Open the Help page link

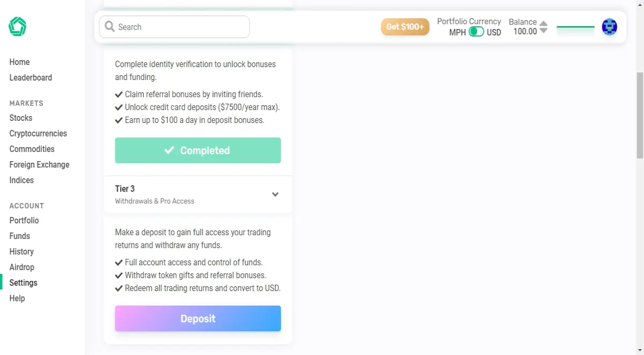pos(17,298)
